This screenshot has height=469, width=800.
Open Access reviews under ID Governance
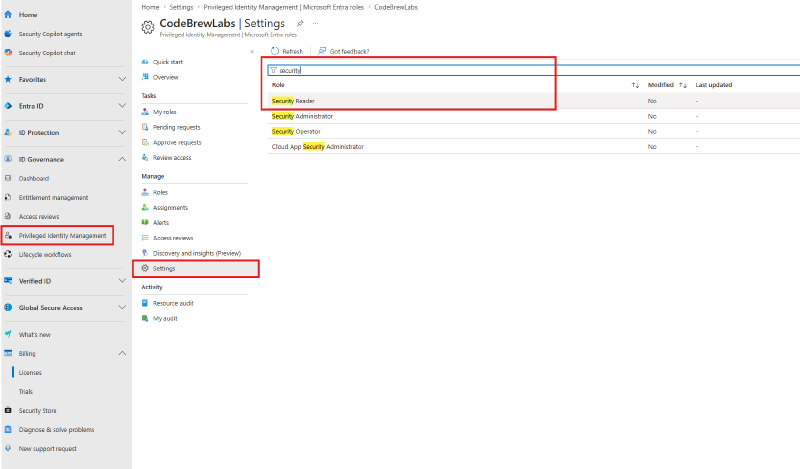[x=39, y=216]
